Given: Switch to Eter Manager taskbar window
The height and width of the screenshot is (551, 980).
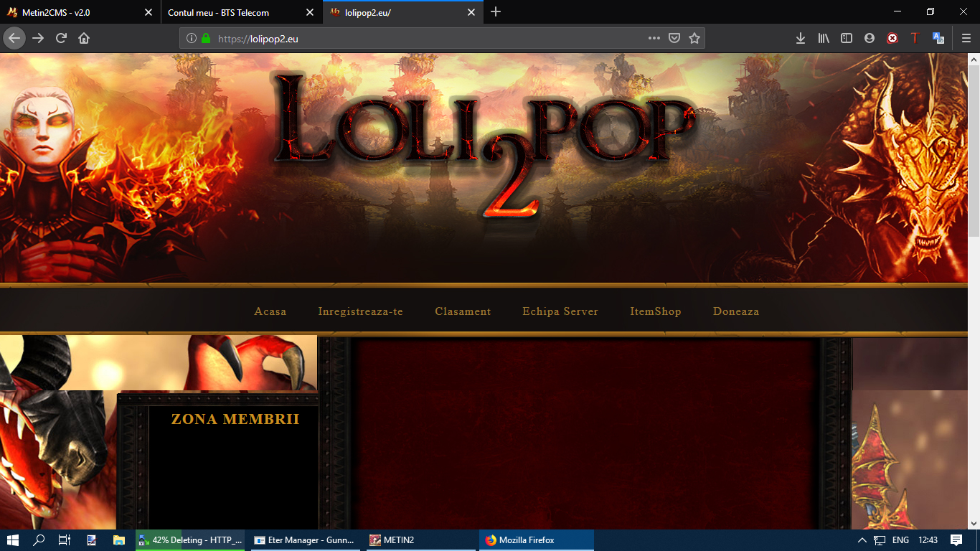Looking at the screenshot, I should tap(306, 540).
